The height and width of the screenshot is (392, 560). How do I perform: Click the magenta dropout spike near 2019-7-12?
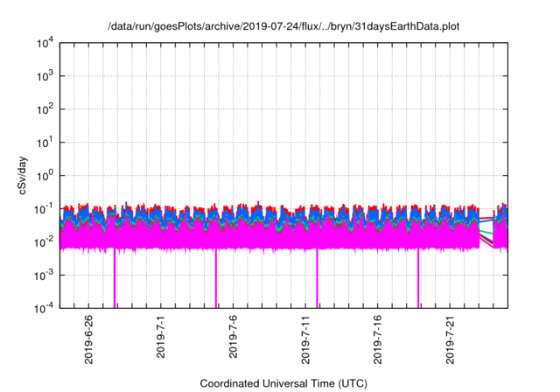tap(317, 278)
